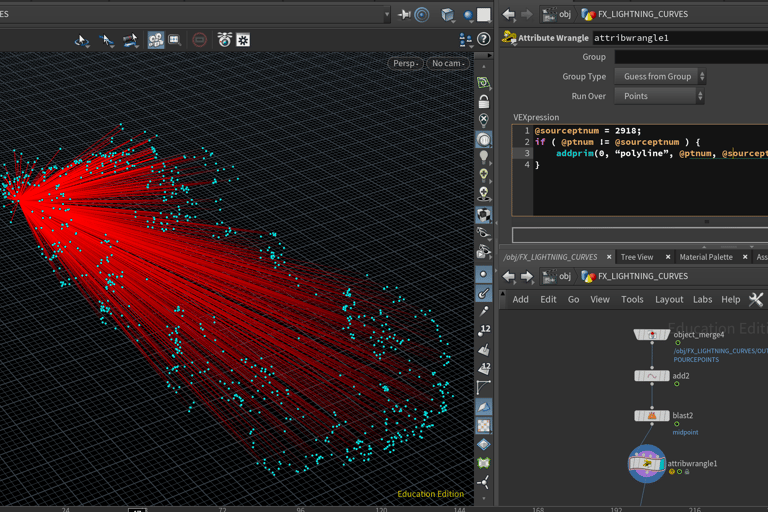The image size is (768, 512).
Task: Open the View menu in network editor
Action: coord(600,299)
